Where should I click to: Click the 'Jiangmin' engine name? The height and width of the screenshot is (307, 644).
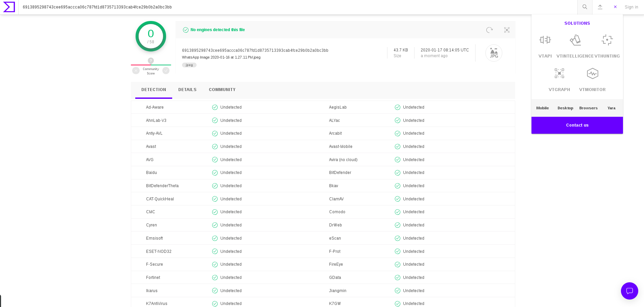338,291
